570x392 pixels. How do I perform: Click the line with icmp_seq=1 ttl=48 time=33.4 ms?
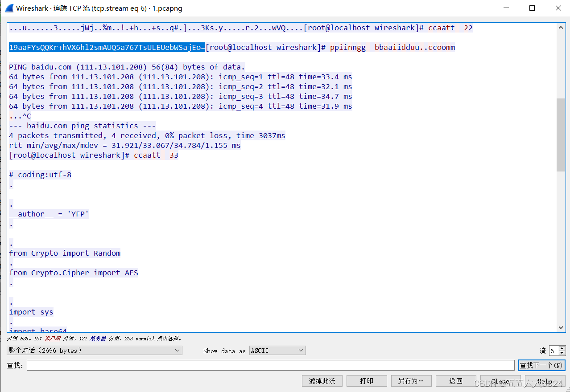tap(181, 77)
